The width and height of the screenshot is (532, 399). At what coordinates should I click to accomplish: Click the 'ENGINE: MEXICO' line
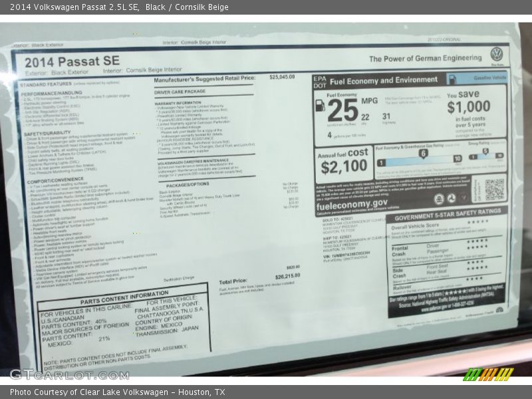click(x=159, y=327)
